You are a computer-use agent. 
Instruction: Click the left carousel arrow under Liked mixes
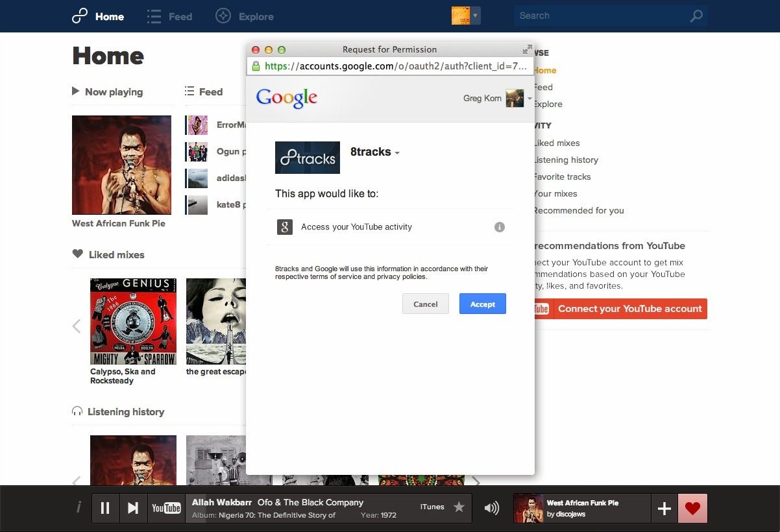tap(76, 326)
